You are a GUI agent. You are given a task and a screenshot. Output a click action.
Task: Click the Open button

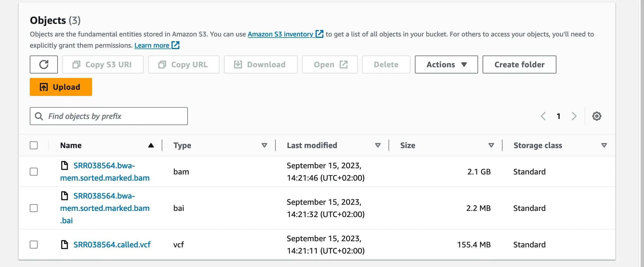pyautogui.click(x=330, y=65)
